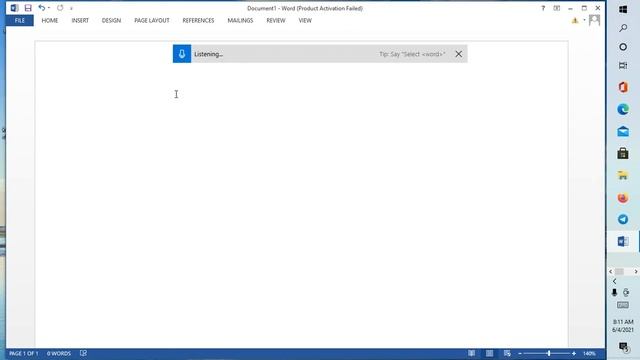
Task: Click the Listening... status text
Action: pos(209,54)
